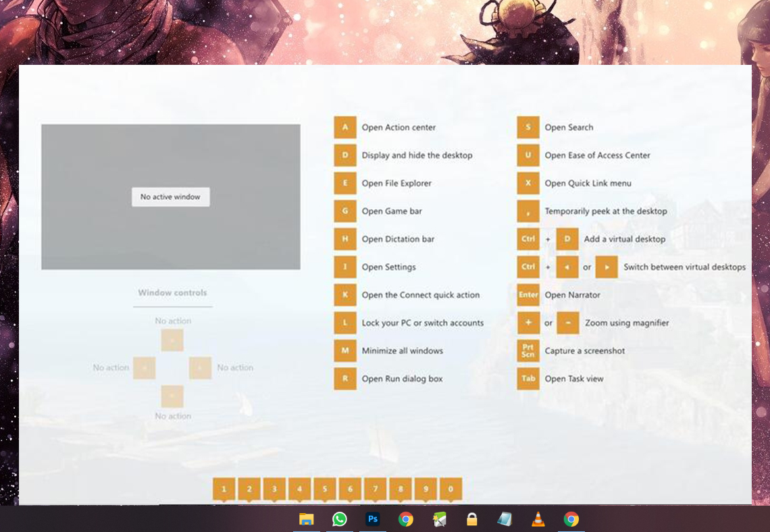
Task: Click the right arrow tile for switching virtual desktops
Action: (x=607, y=267)
